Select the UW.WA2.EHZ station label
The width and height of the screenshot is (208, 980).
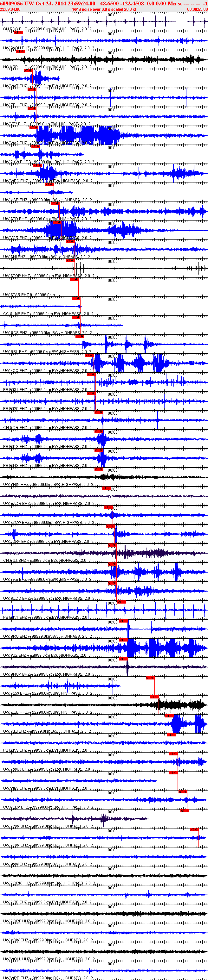(47, 143)
